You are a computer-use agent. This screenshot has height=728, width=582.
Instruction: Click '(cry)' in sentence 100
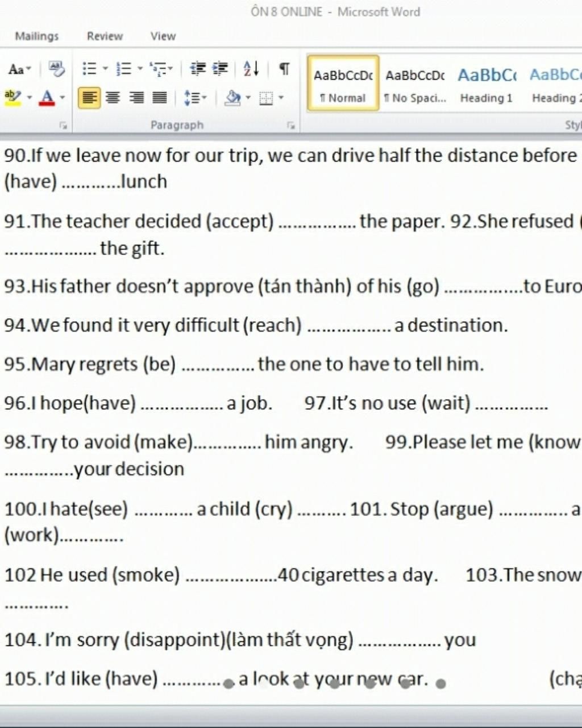click(x=273, y=509)
